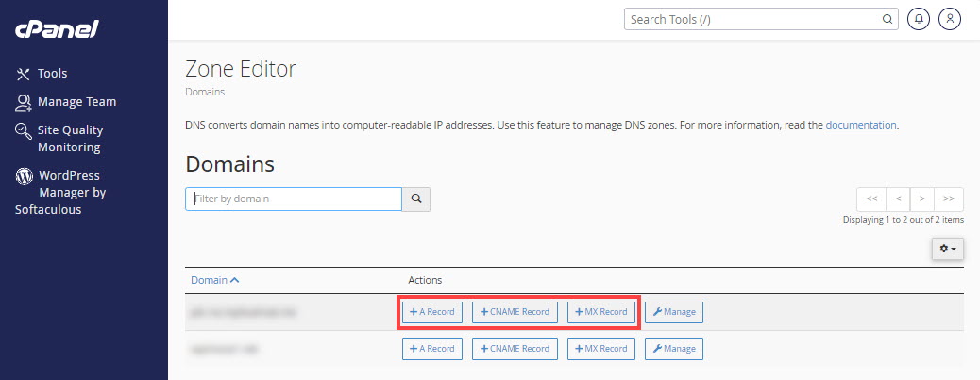Click the cPanel logo

57,29
